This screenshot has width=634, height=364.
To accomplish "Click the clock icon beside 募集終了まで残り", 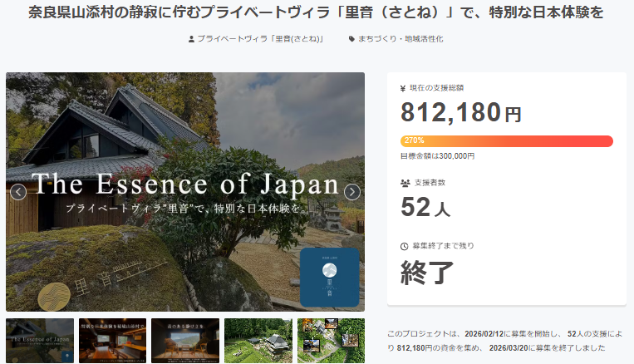I will pyautogui.click(x=404, y=246).
